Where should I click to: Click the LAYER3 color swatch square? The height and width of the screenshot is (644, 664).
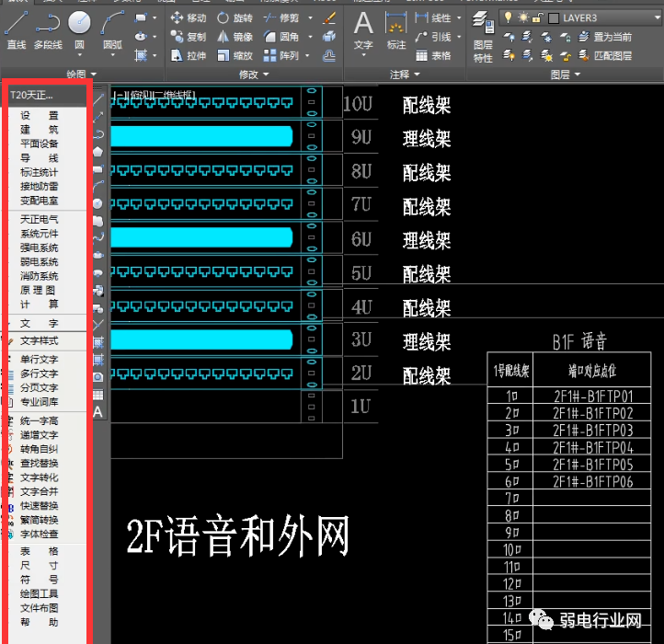(554, 18)
